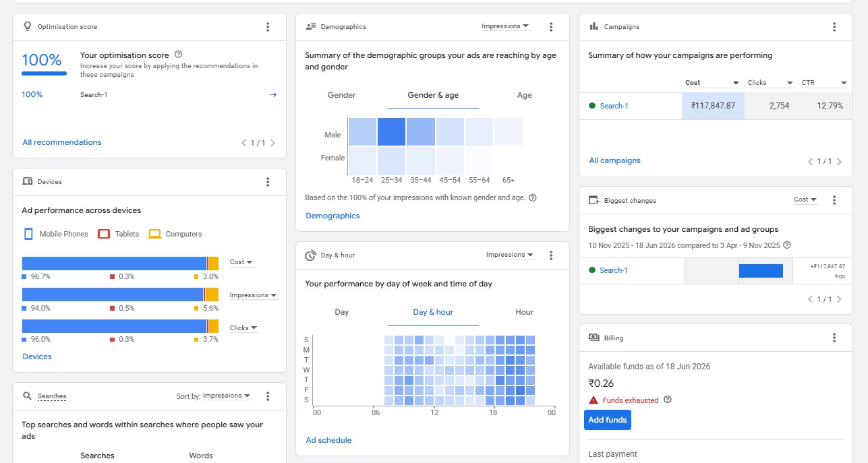Screen dimensions: 868x463
Task: Open Search-1 in Biggest changes
Action: pyautogui.click(x=614, y=270)
